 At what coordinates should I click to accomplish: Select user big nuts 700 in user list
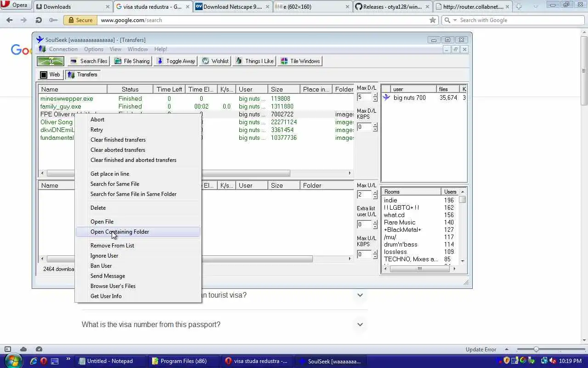click(424, 98)
